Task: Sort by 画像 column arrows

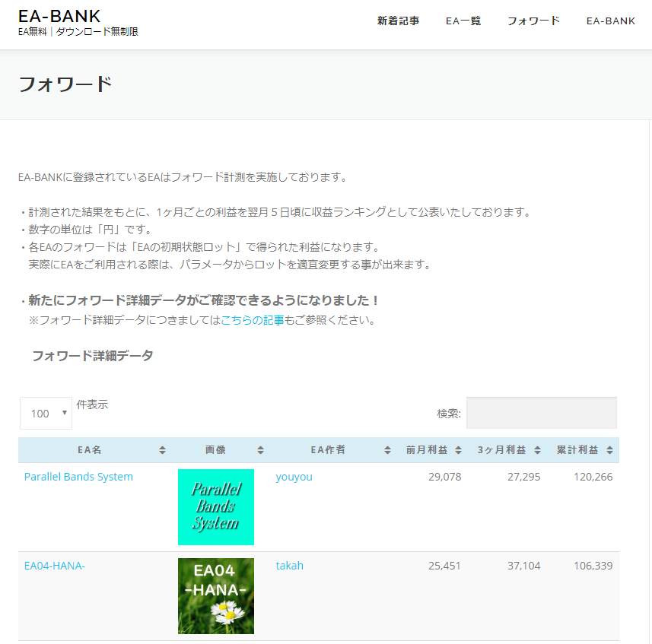Action: tap(260, 450)
